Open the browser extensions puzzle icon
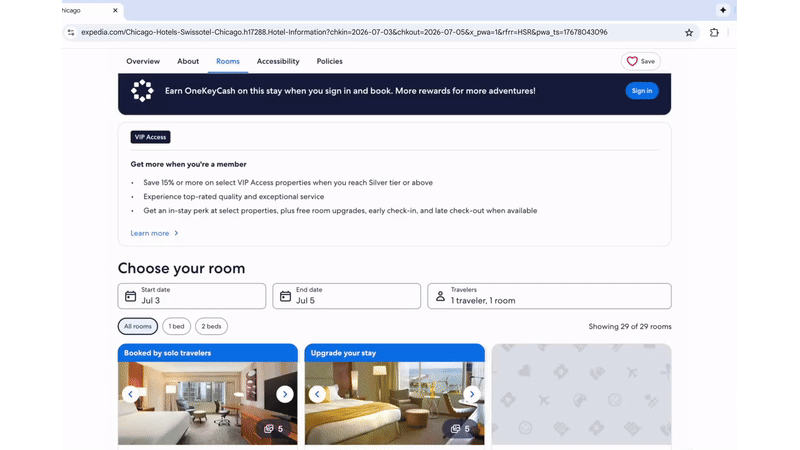The image size is (800, 450). pos(714,33)
